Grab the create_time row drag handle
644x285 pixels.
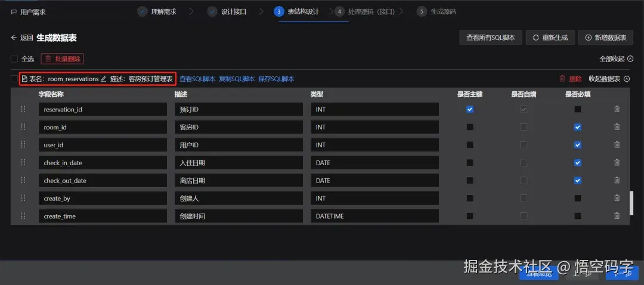point(23,216)
